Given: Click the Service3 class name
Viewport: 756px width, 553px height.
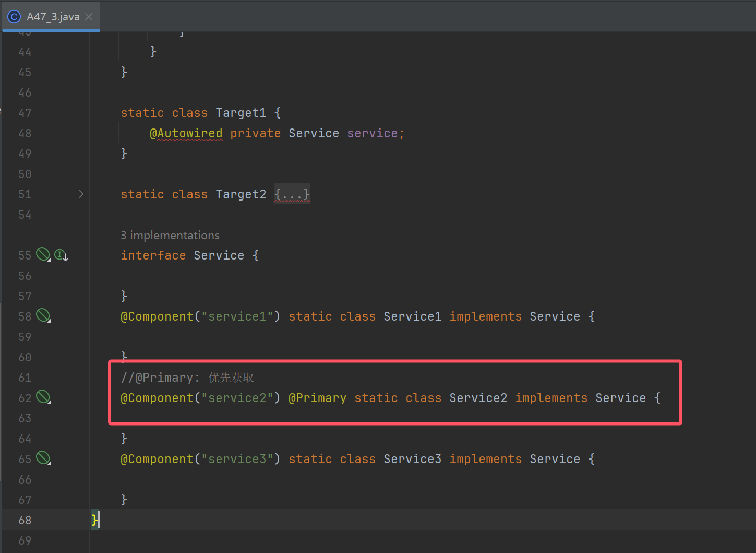Looking at the screenshot, I should [x=413, y=459].
